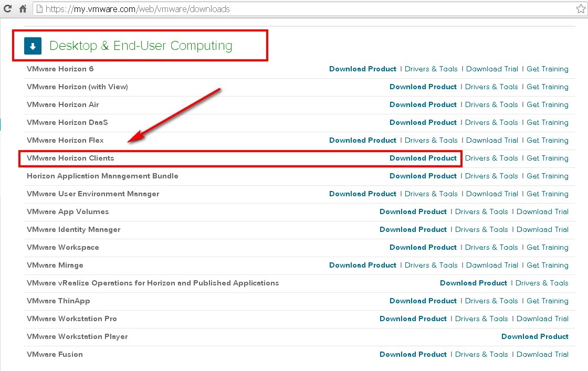The image size is (588, 371).
Task: Click Download Trial for VMware Workstation Pro
Action: pos(543,319)
